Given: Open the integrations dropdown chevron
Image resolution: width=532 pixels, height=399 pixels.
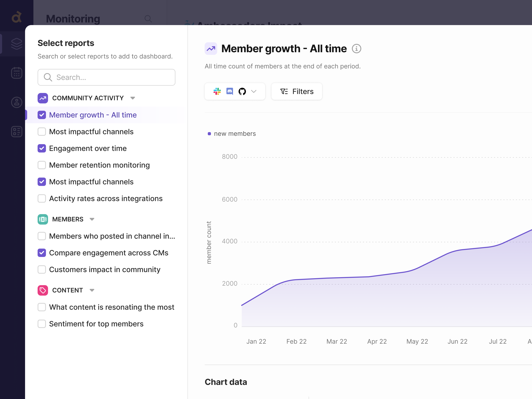Looking at the screenshot, I should 254,91.
